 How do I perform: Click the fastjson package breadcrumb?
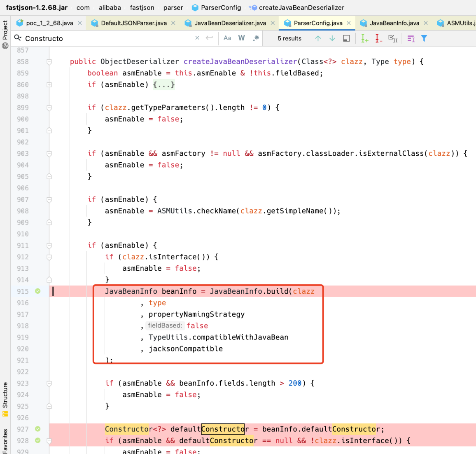point(142,7)
